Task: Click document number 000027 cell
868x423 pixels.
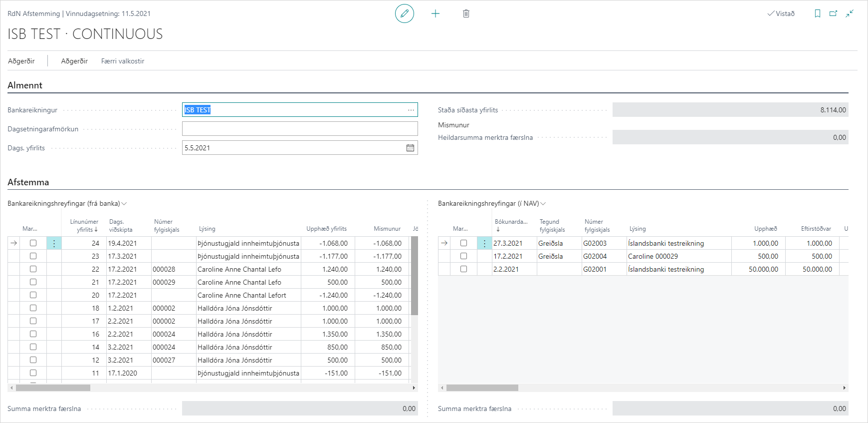Action: point(174,360)
